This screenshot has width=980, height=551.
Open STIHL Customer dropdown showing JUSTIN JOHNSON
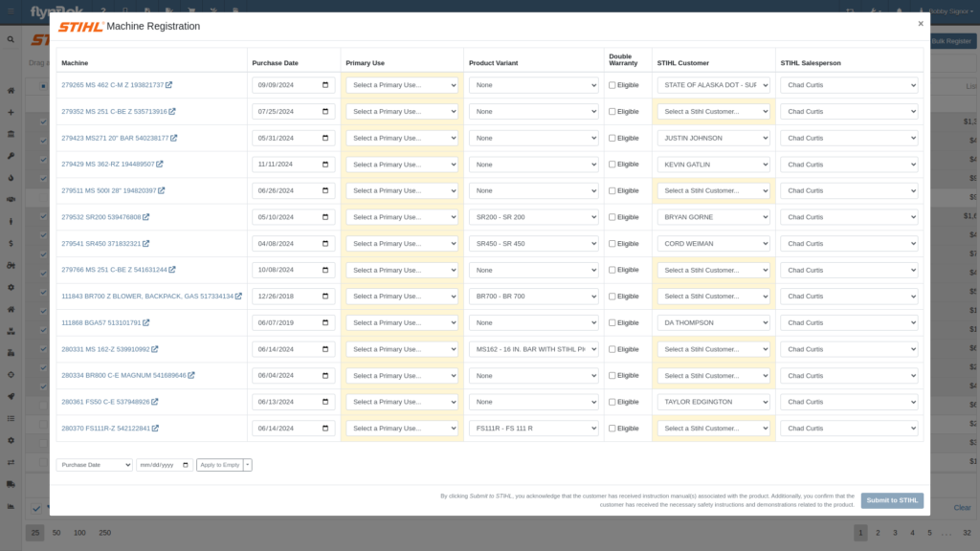713,138
